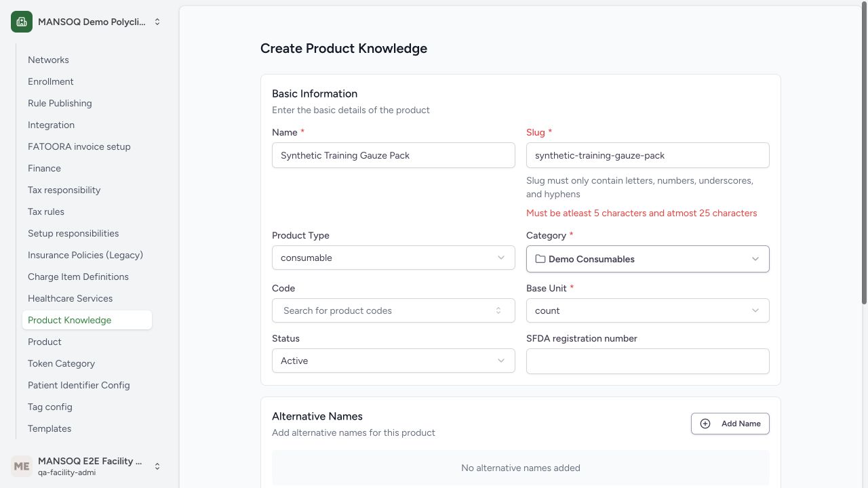Go to Token Category
868x488 pixels.
coord(87,363)
